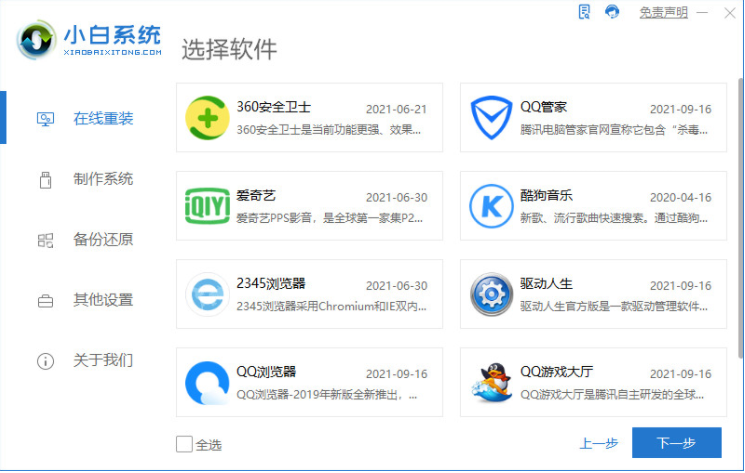
Task: Select the 360安全卫士 title text
Action: 274,107
